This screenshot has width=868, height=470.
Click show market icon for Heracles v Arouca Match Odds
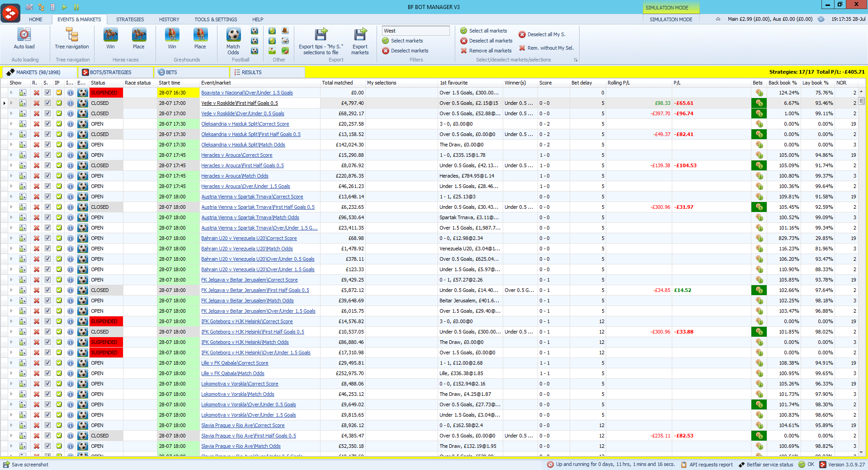[x=23, y=176]
